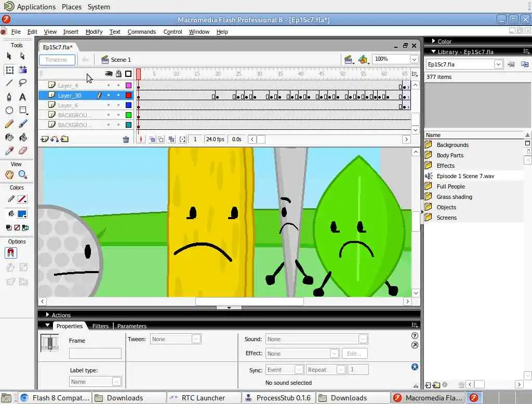Viewport: 532px width, 404px height.
Task: Select the Pencil tool
Action: [x=9, y=124]
